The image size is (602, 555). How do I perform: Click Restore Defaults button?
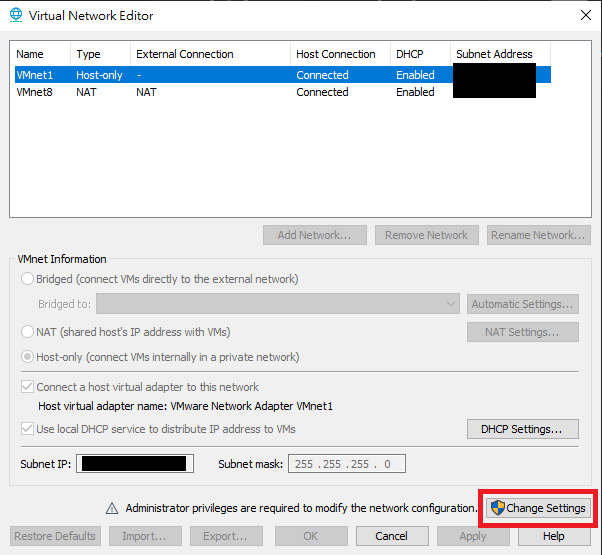point(55,536)
